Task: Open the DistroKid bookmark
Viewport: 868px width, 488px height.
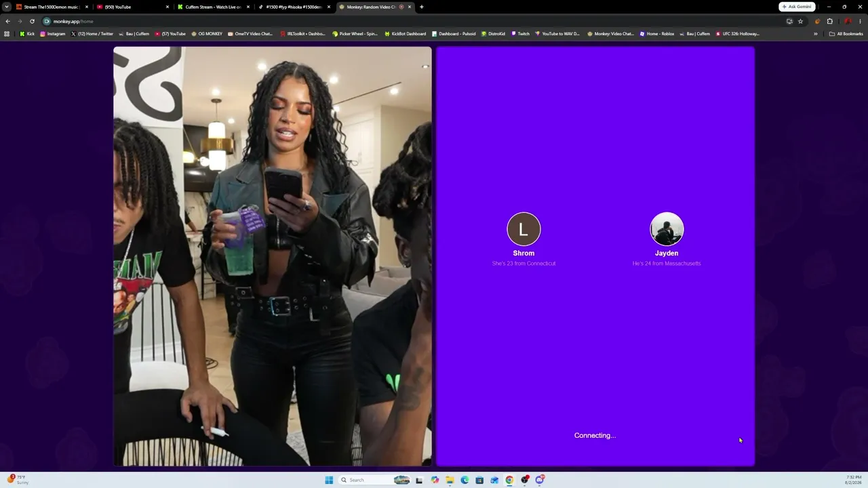Action: 493,34
